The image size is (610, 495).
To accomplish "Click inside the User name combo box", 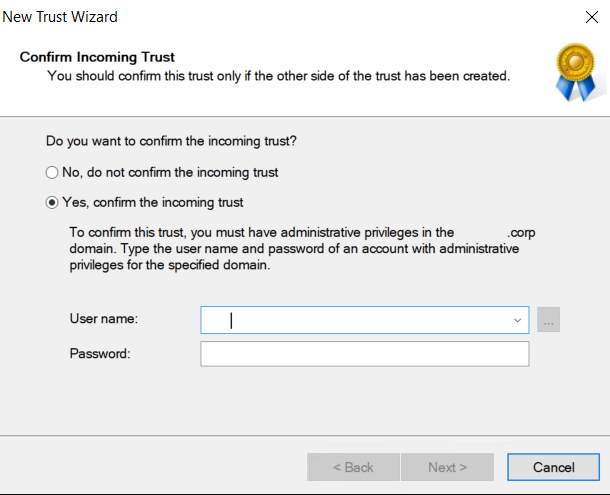I will click(355, 320).
